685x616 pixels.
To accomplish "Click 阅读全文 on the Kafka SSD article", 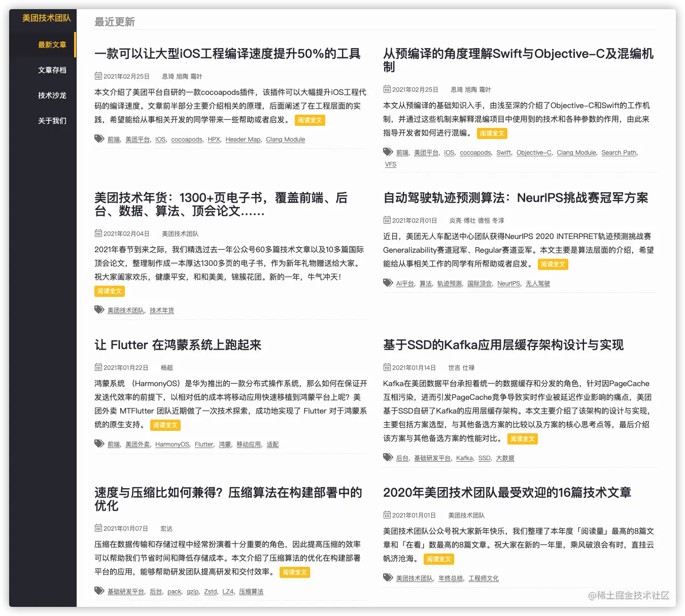I will tap(523, 439).
